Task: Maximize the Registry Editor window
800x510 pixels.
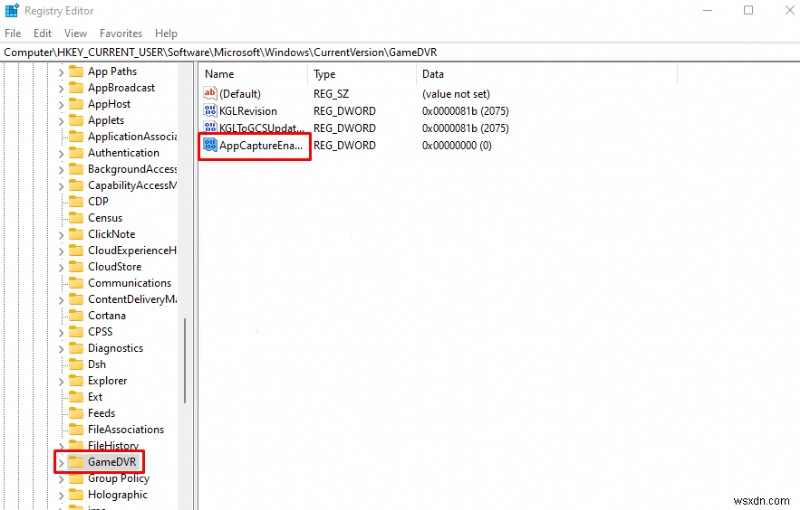Action: pyautogui.click(x=748, y=10)
